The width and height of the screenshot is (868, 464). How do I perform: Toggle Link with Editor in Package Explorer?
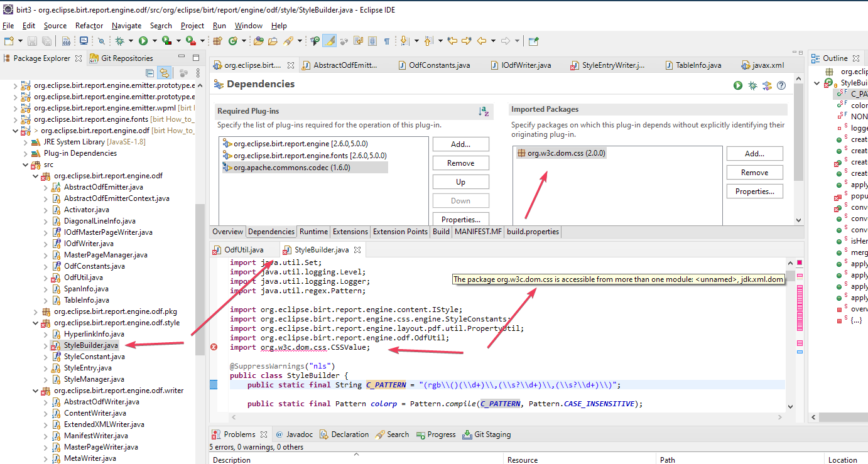tap(164, 73)
